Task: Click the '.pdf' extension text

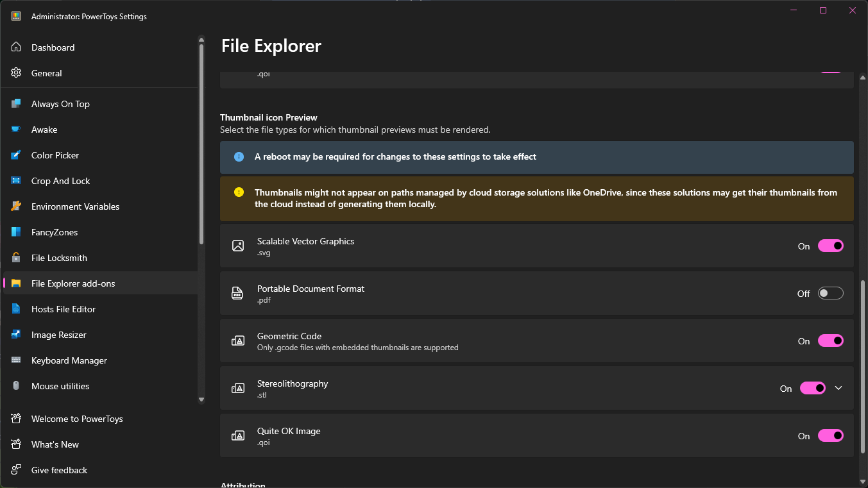Action: (264, 300)
